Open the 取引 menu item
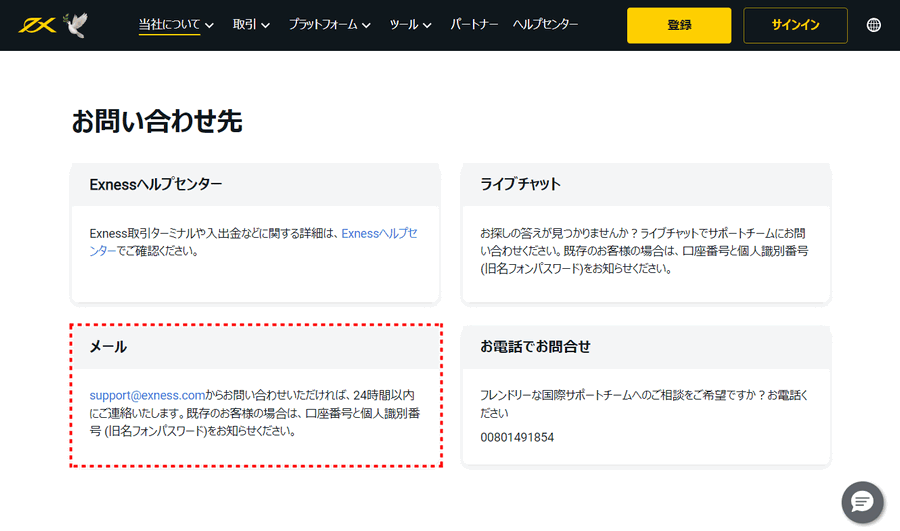900x531 pixels. 245,25
